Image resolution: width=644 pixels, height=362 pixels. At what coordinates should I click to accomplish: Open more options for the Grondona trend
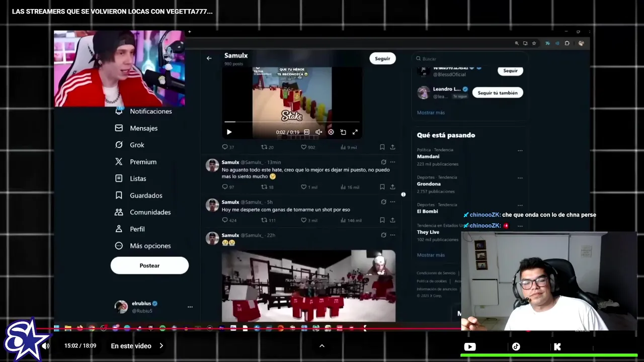tap(520, 178)
